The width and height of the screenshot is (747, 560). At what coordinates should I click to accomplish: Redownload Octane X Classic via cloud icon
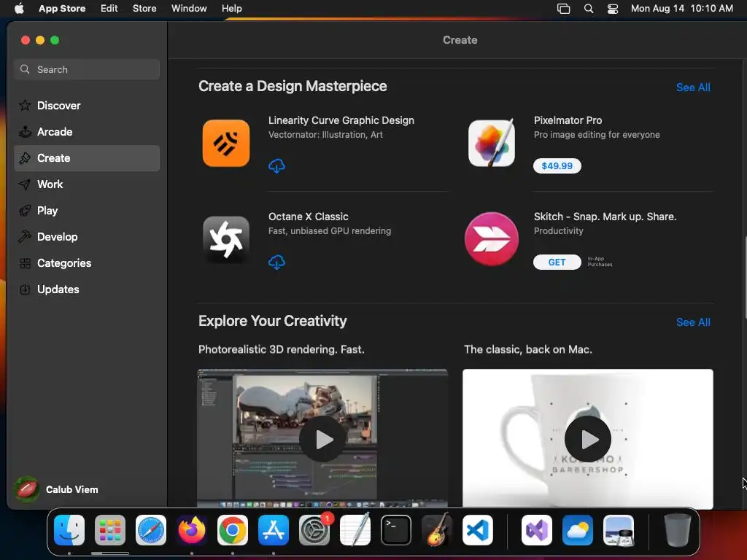[276, 262]
